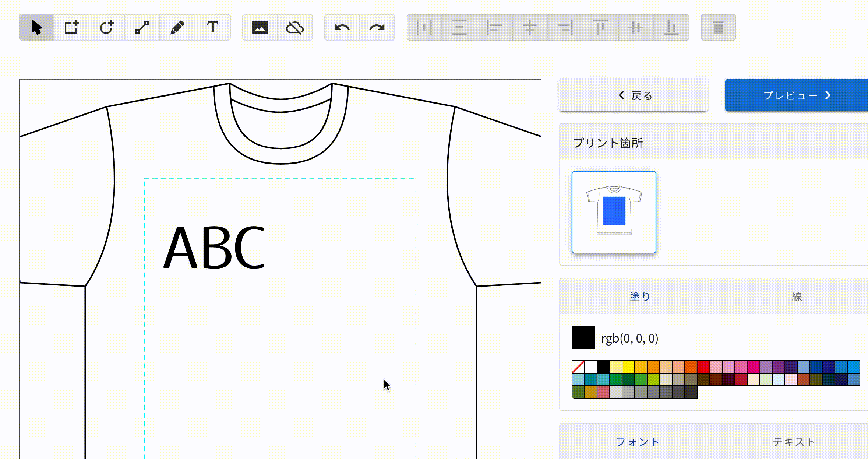This screenshot has width=868, height=459.
Task: Click the 戻る button
Action: click(633, 95)
